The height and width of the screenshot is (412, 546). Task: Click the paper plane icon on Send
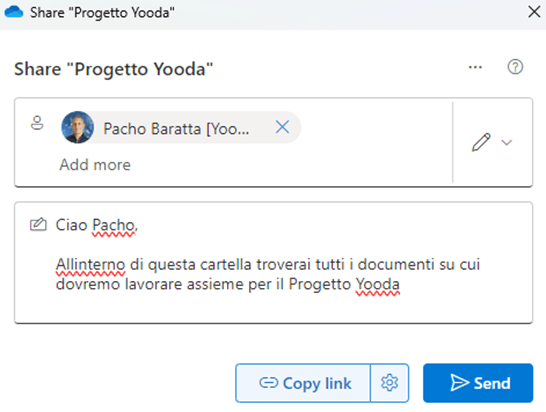(460, 383)
